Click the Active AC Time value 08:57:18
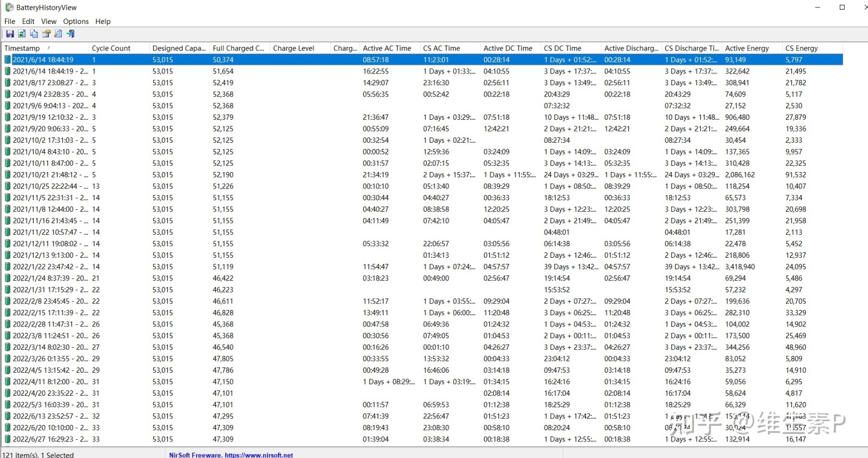This screenshot has height=458, width=868. 376,60
